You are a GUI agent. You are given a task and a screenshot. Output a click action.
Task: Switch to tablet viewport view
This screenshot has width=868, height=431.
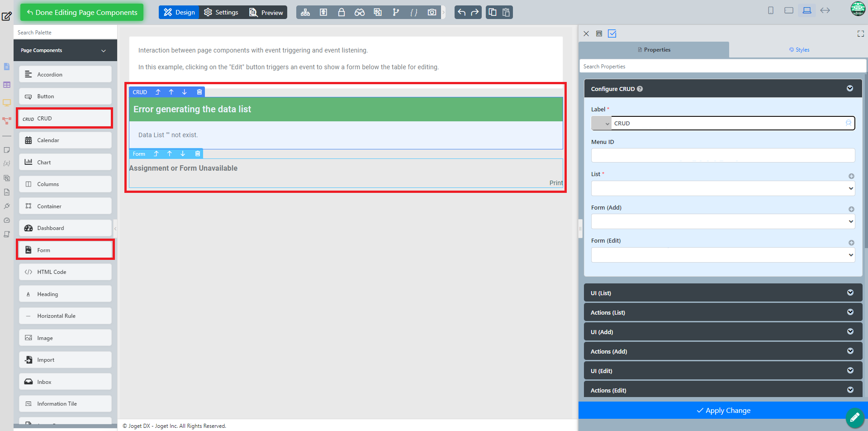click(x=789, y=10)
